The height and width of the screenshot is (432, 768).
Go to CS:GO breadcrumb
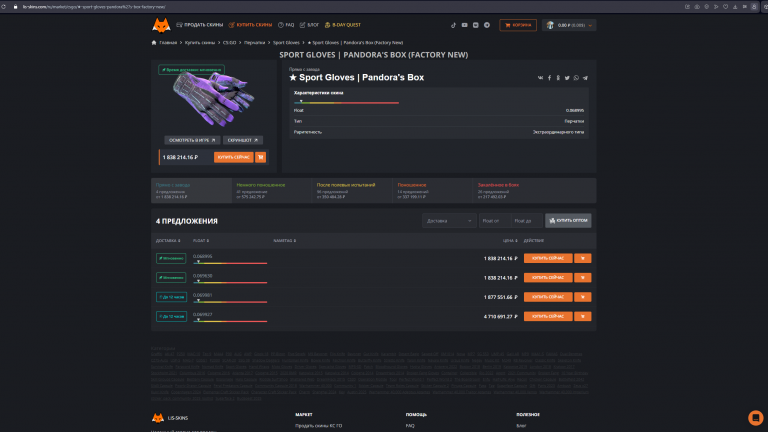tap(229, 43)
